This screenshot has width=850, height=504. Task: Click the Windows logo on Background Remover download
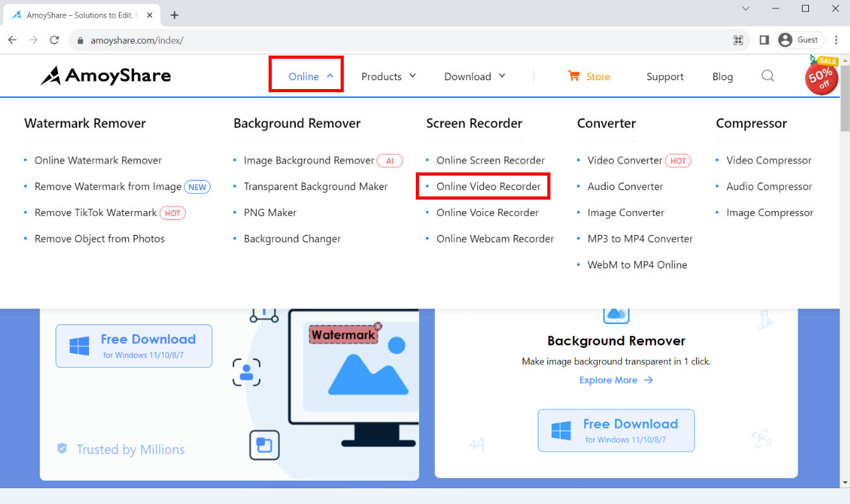(561, 431)
